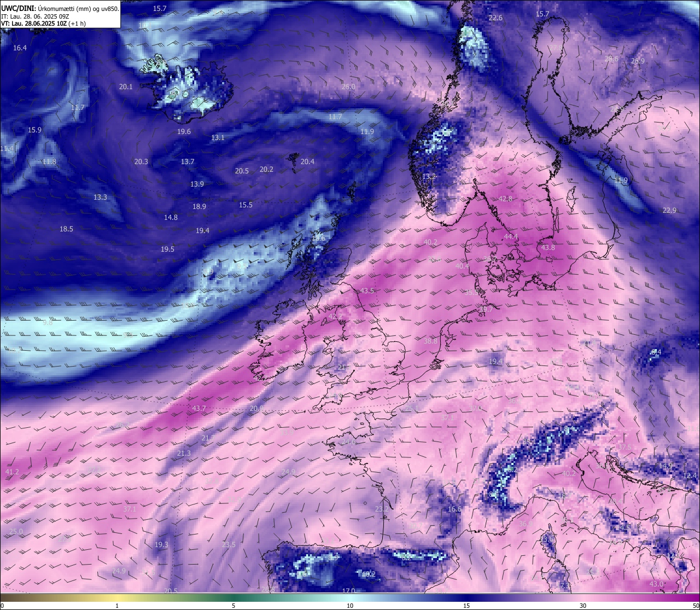Click the 13.2 value over southern Norway
700x610 pixels.
point(429,177)
